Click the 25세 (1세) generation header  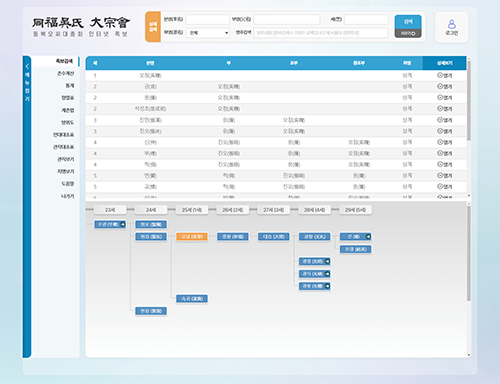point(192,210)
